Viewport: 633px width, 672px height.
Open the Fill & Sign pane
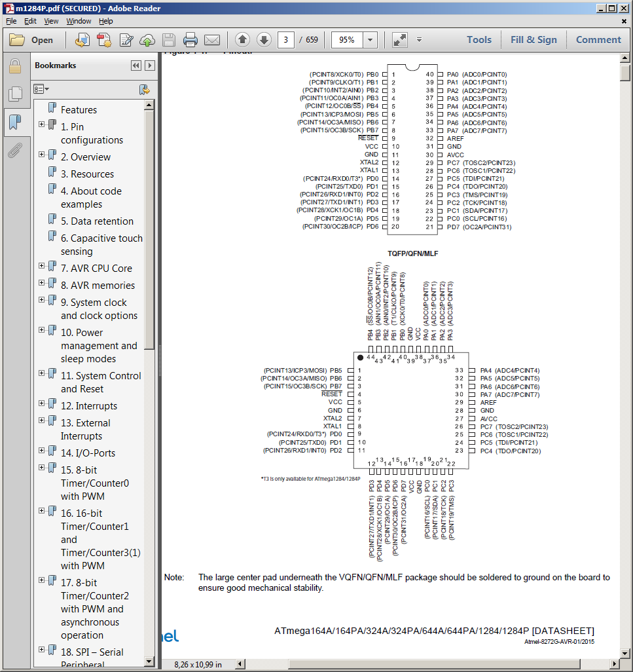pyautogui.click(x=534, y=40)
